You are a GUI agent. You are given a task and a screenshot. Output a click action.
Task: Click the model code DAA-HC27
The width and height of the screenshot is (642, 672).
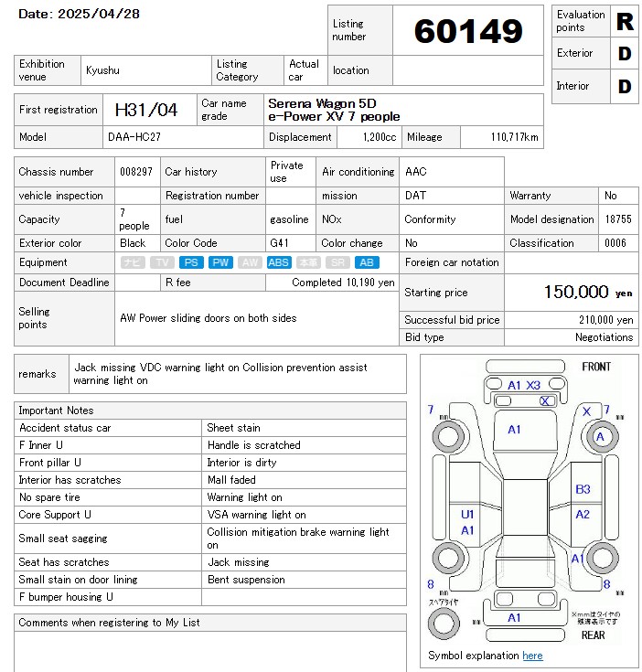(134, 137)
